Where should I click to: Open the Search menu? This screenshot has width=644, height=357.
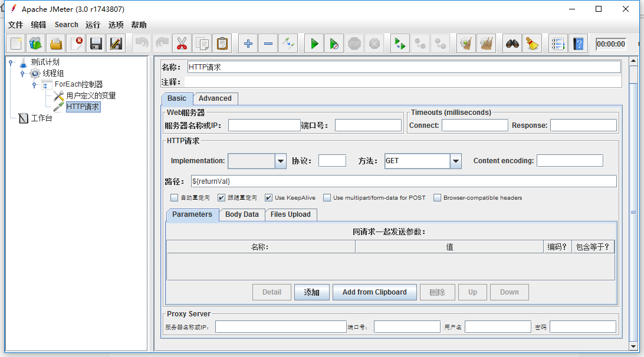point(67,25)
